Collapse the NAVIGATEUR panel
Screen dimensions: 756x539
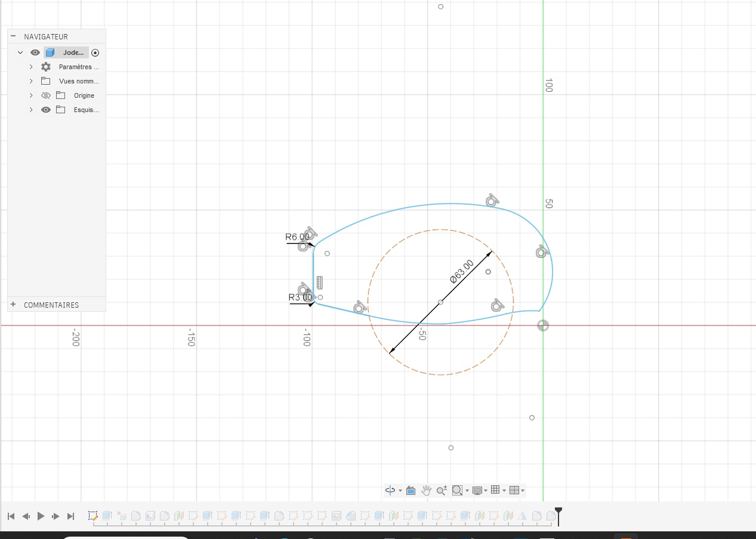(13, 36)
